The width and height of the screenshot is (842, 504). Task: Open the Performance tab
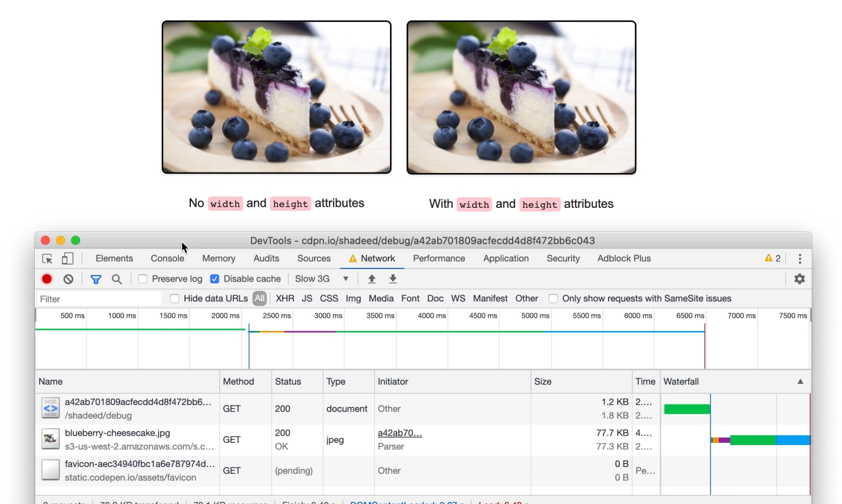click(439, 258)
